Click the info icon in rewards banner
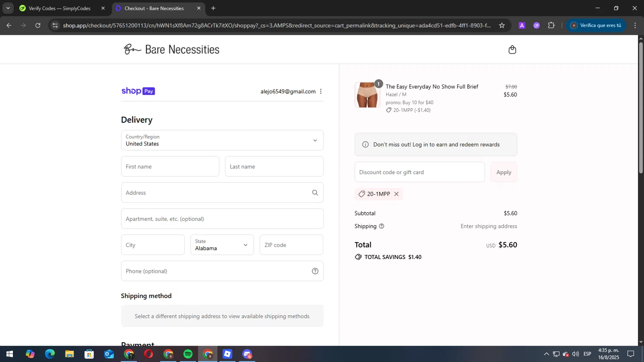Viewport: 644px width, 362px height. (x=365, y=145)
